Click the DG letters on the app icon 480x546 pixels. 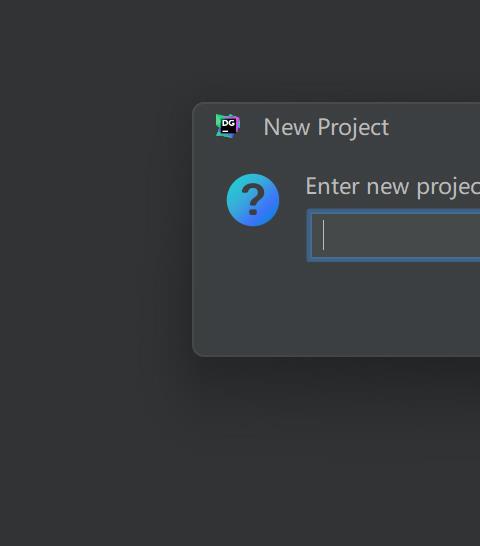click(229, 123)
